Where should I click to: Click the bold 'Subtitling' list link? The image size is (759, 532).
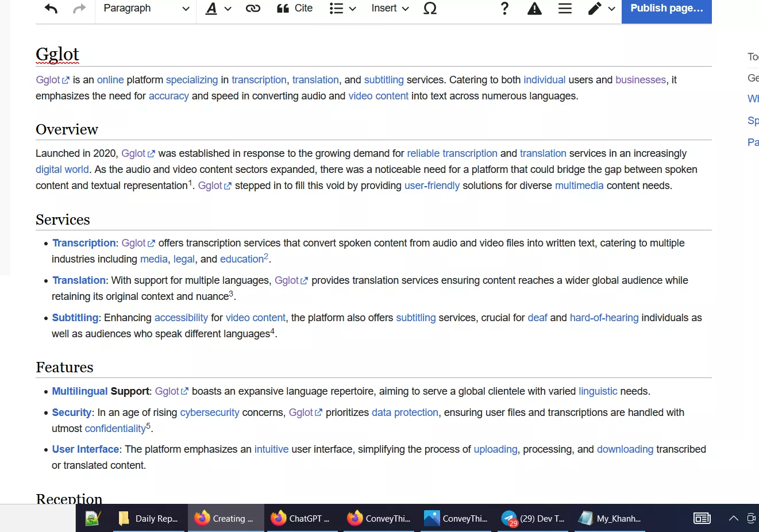(x=75, y=318)
